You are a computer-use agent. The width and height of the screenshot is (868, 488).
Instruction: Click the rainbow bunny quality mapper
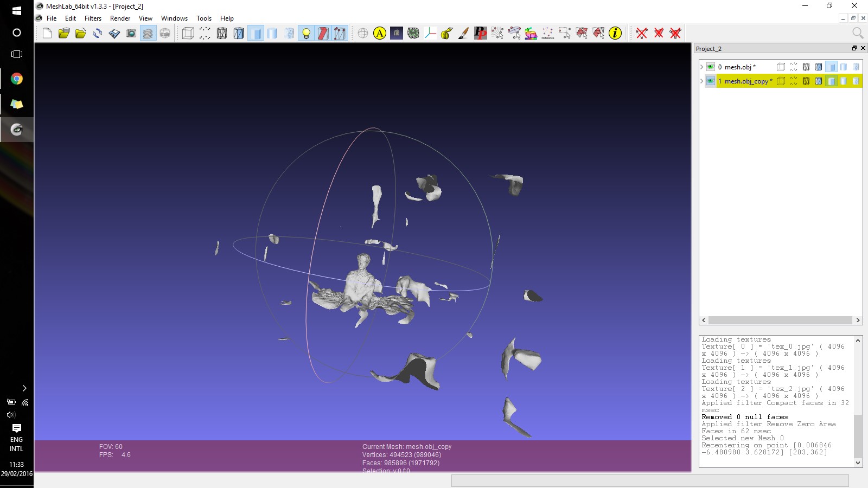(531, 34)
